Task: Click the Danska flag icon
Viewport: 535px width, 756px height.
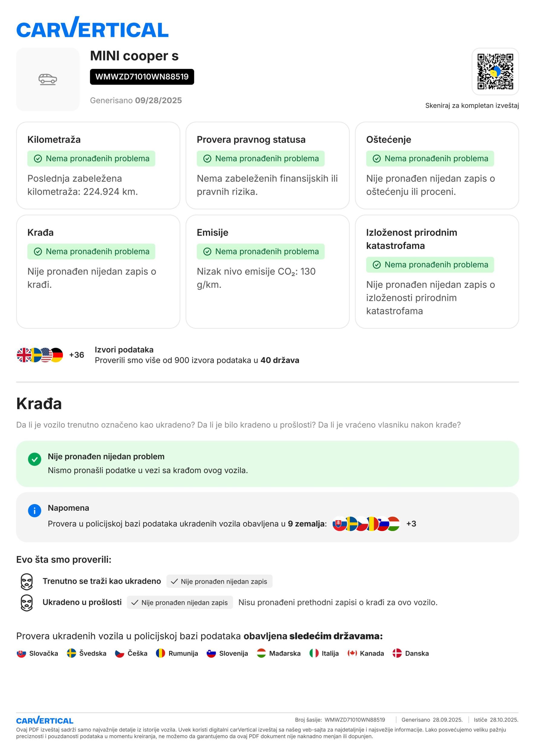Action: pos(397,653)
